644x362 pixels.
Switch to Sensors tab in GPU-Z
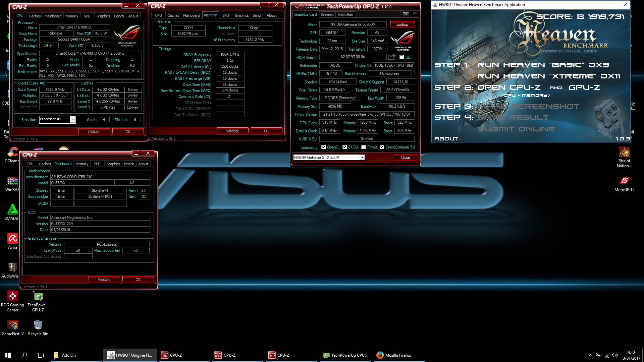tap(327, 15)
